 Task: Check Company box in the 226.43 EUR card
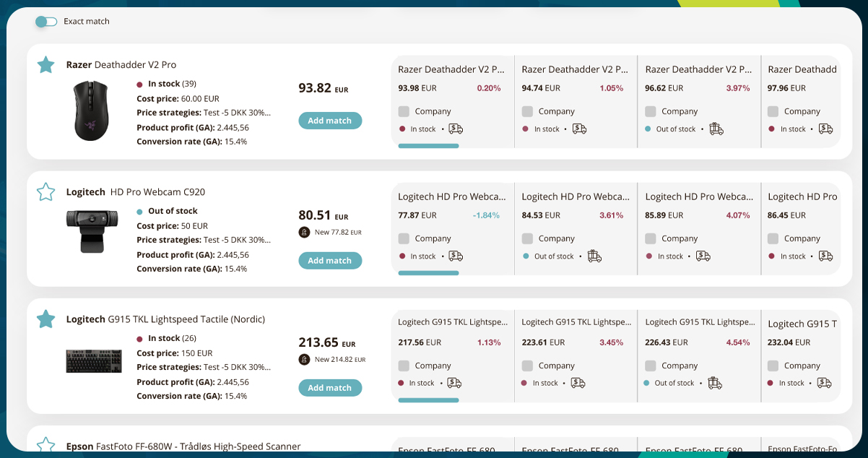coord(651,366)
